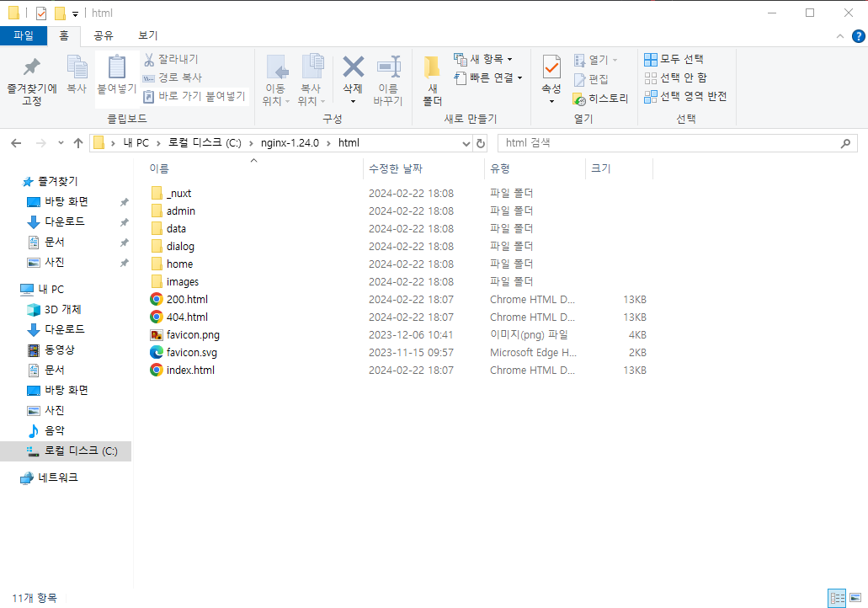Viewport: 868px width, 608px height.
Task: Expand address bar history dropdown
Action: coord(466,143)
